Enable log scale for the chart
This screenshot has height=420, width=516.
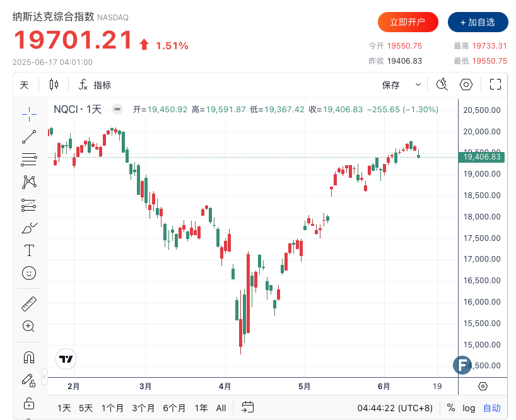(x=469, y=408)
